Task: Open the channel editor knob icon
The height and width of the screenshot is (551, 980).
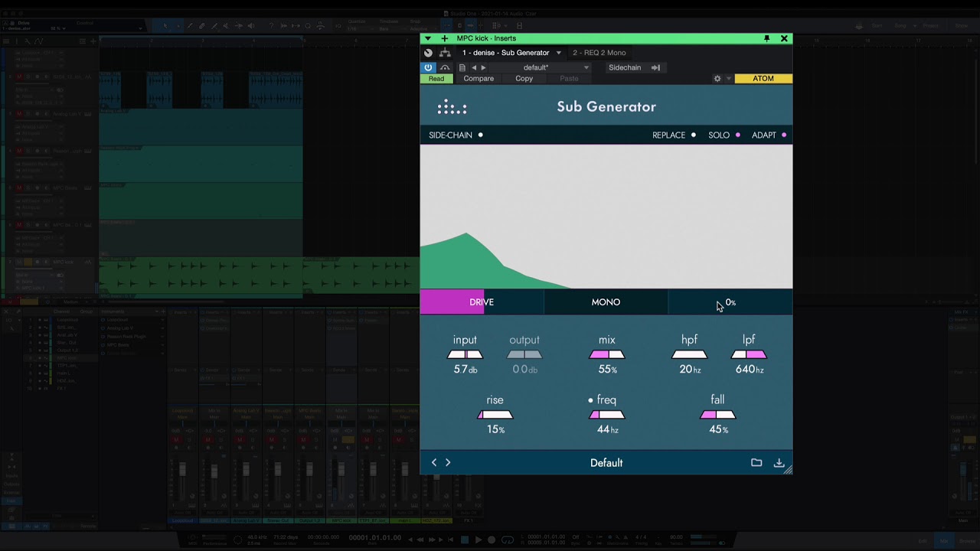Action: point(428,53)
